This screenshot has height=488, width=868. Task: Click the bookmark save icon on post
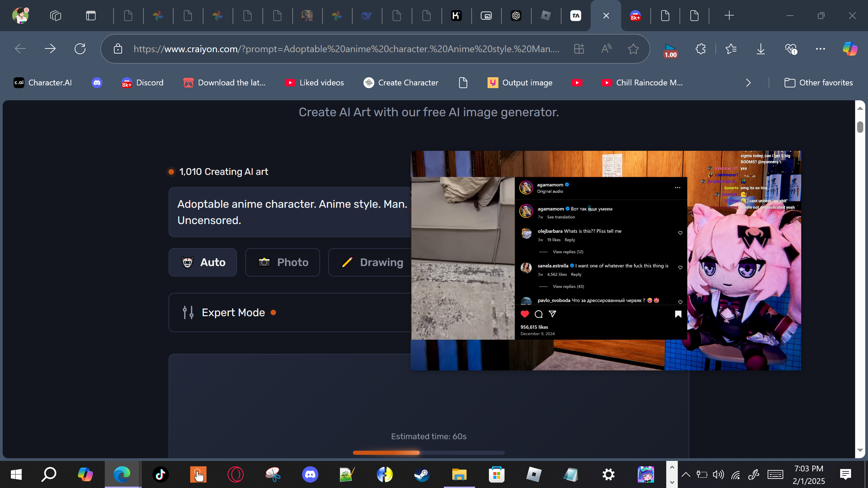tap(678, 314)
